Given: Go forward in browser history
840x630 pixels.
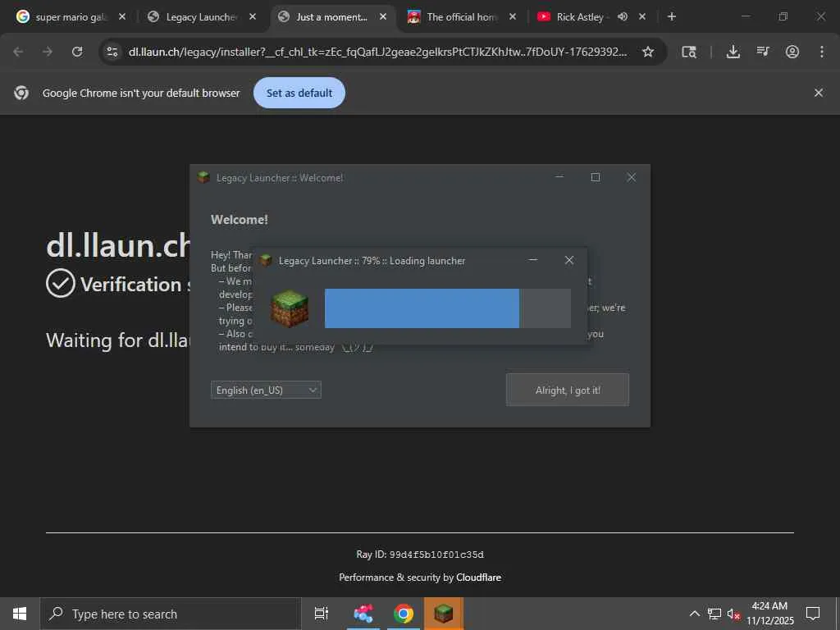Looking at the screenshot, I should (48, 52).
